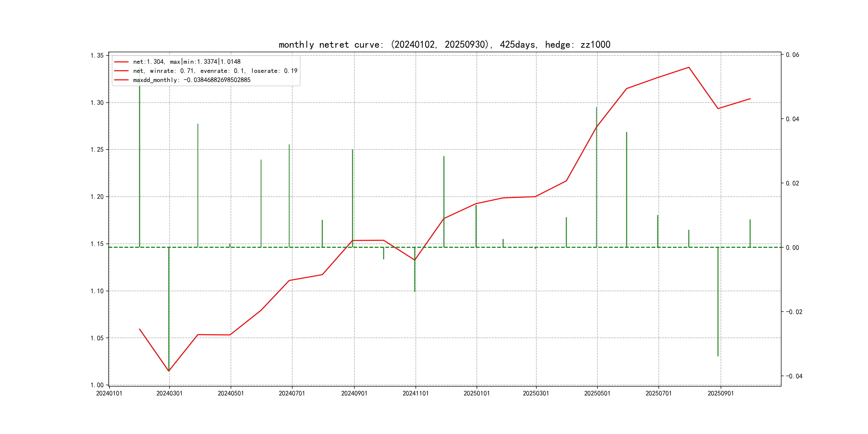This screenshot has height=434, width=868.
Task: Click right y-axis label -0.04
Action: (x=794, y=376)
